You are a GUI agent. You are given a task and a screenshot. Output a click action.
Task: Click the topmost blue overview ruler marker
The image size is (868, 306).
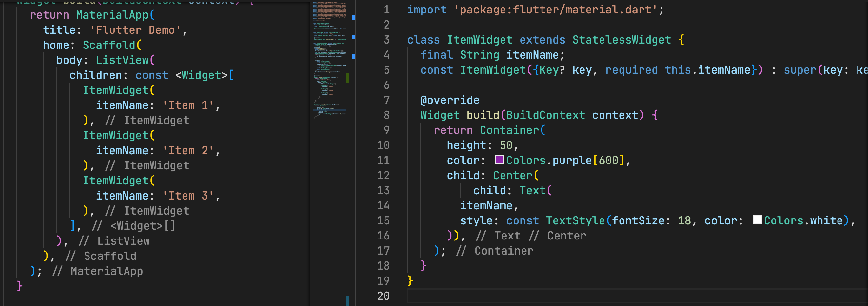(354, 18)
